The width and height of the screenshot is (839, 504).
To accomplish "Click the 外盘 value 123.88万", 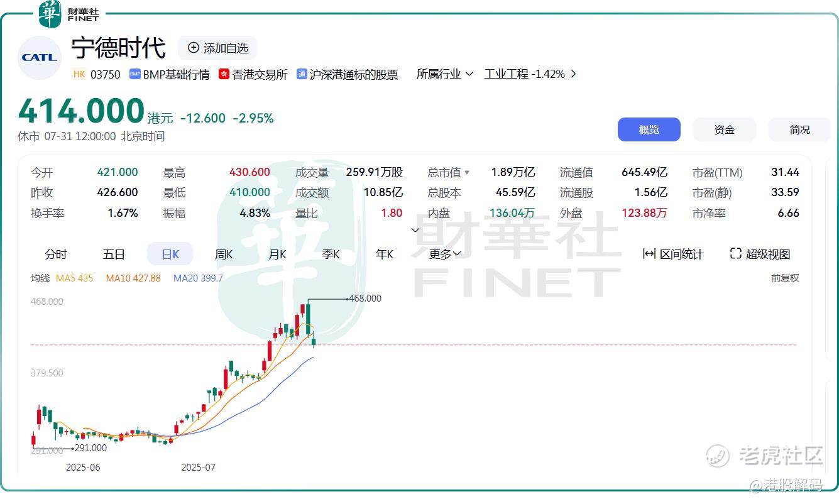I will point(645,213).
